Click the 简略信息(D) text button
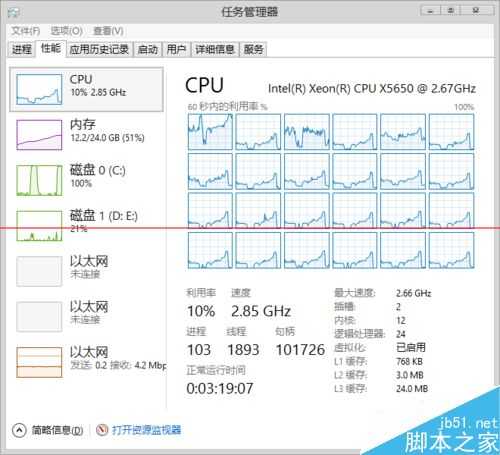The height and width of the screenshot is (455, 500). 57,430
